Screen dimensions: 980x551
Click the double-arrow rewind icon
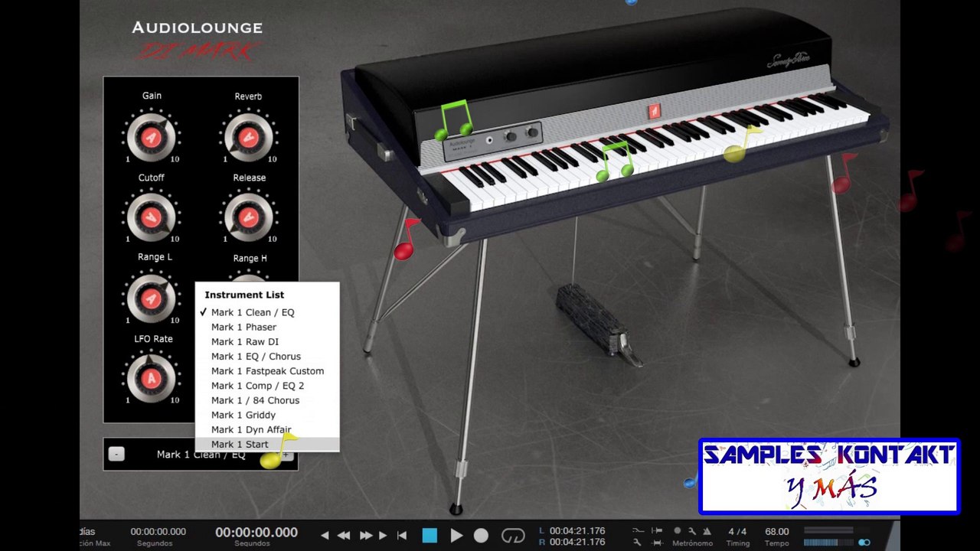(x=344, y=536)
